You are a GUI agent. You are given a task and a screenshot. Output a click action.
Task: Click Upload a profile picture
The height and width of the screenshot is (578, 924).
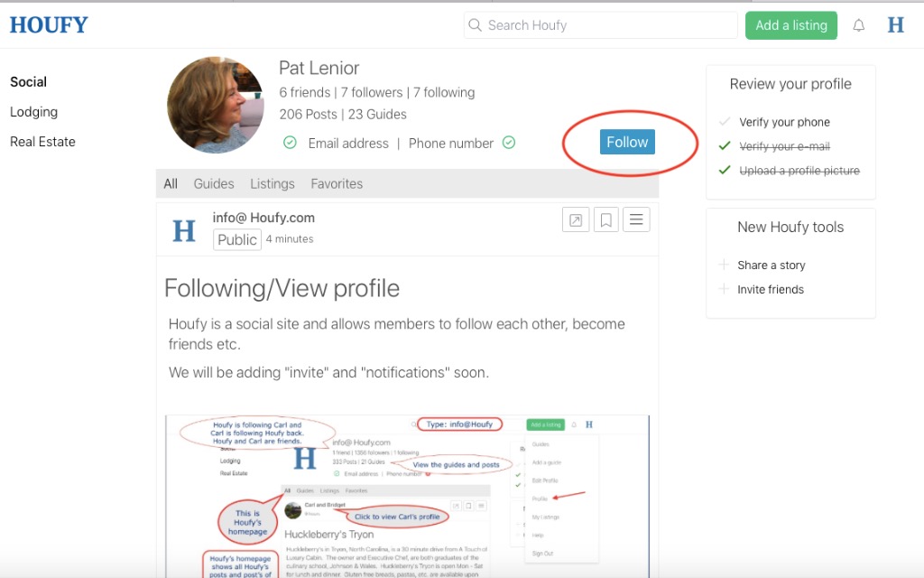(x=799, y=171)
